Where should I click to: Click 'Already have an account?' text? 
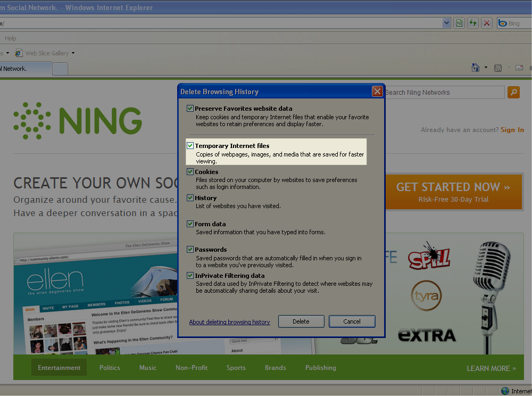click(460, 130)
